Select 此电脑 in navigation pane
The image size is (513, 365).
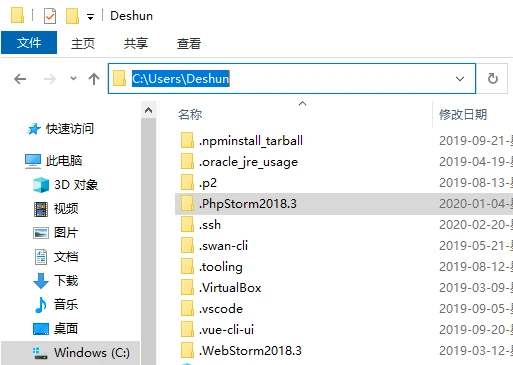point(64,161)
